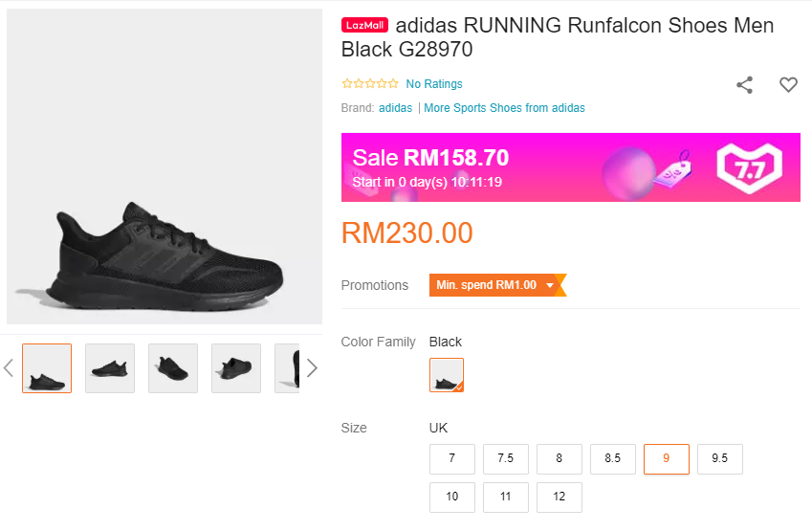The height and width of the screenshot is (531, 812).
Task: View the second shoe thumbnail
Action: coord(110,368)
